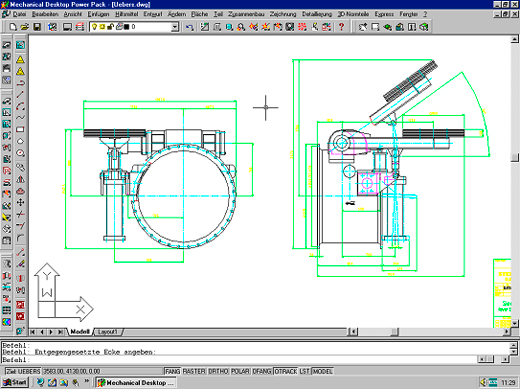Click the command line input field
Screen dimensions: 520x389
[239, 360]
